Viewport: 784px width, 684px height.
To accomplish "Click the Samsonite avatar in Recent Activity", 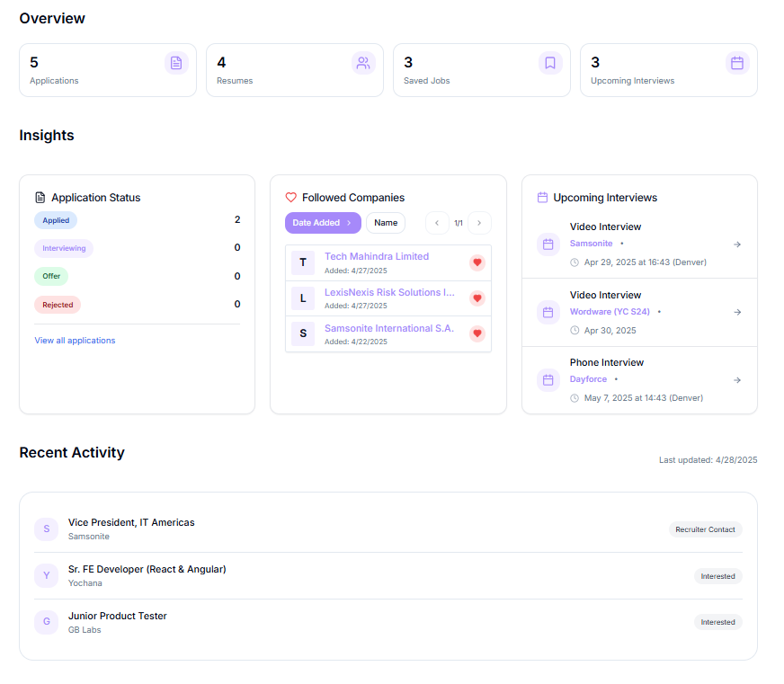I will pos(46,529).
